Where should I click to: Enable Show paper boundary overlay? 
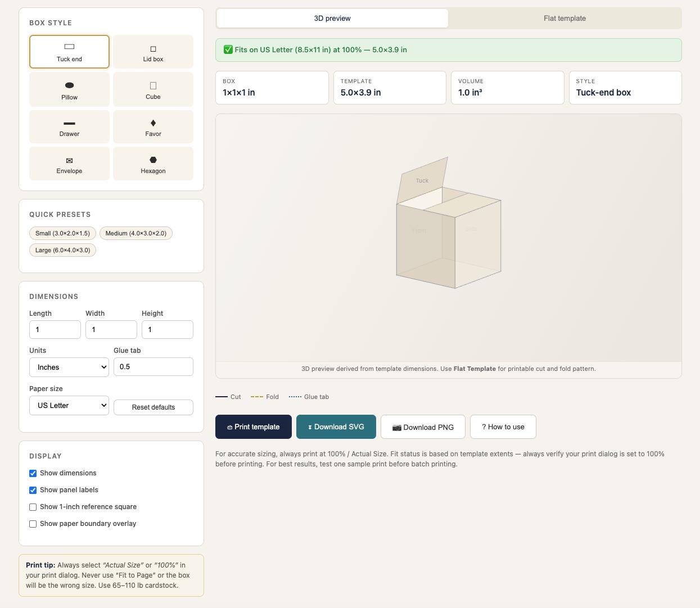click(x=33, y=524)
